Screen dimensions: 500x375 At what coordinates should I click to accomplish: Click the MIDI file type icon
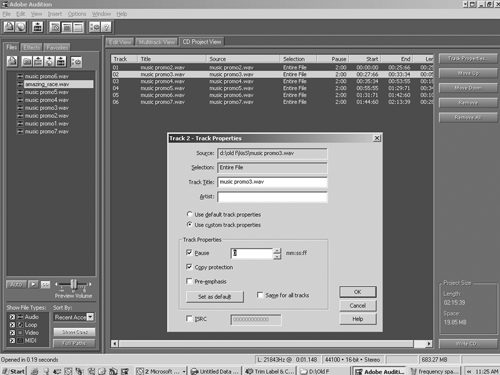coord(20,341)
